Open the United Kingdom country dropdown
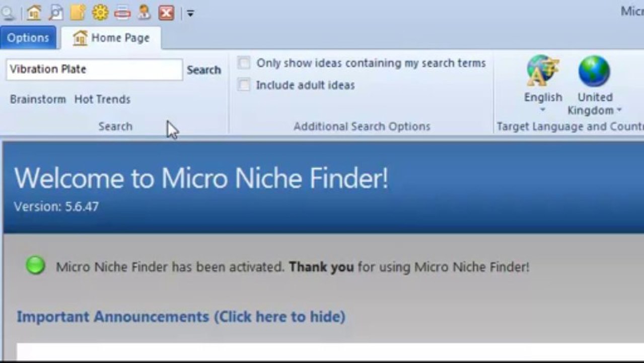644x363 pixels. [595, 104]
